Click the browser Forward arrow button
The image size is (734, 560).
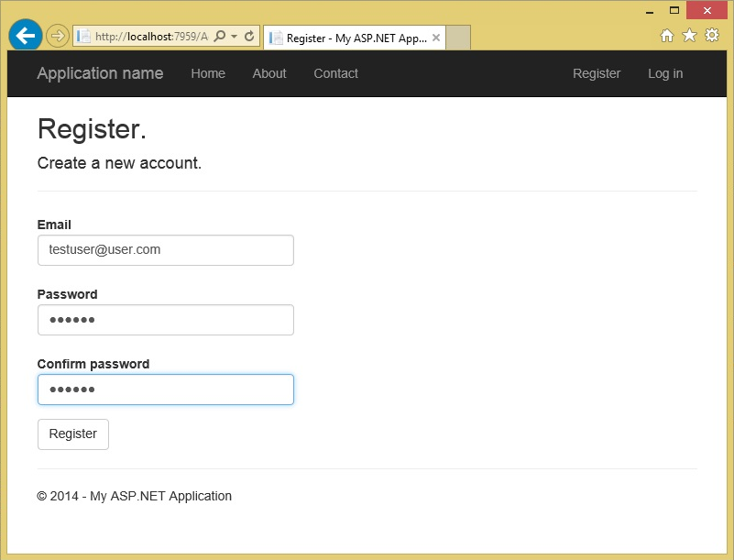57,36
